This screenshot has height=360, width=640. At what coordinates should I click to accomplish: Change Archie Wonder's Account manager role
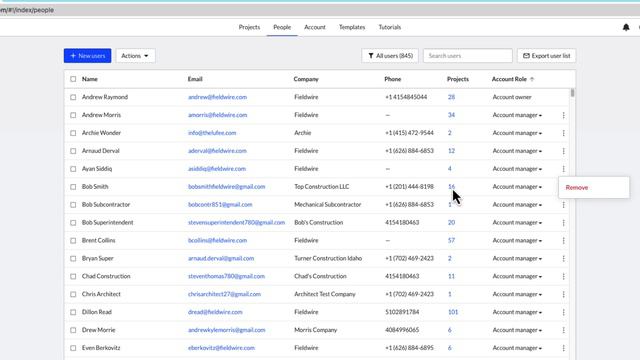pos(517,133)
